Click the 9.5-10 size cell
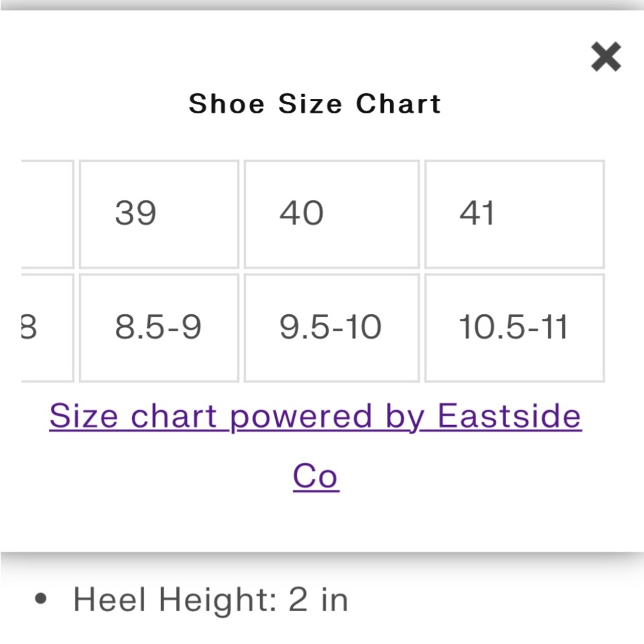Viewport: 644px width, 644px height. [x=332, y=328]
